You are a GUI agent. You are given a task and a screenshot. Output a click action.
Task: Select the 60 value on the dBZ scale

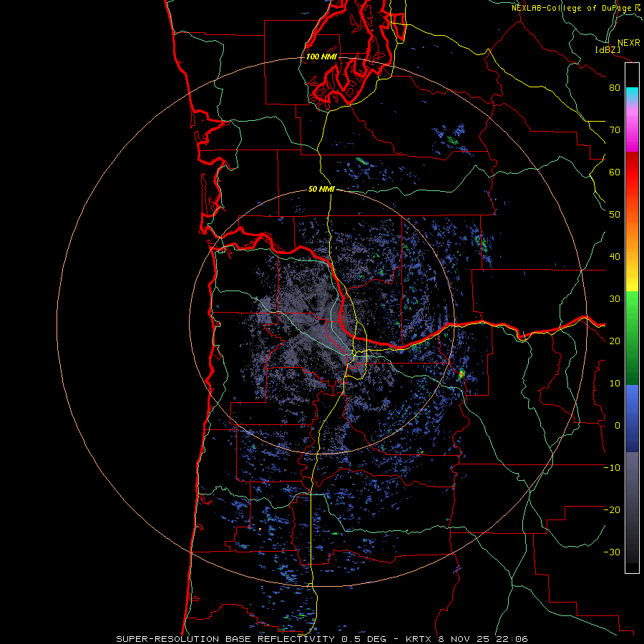[x=615, y=172]
